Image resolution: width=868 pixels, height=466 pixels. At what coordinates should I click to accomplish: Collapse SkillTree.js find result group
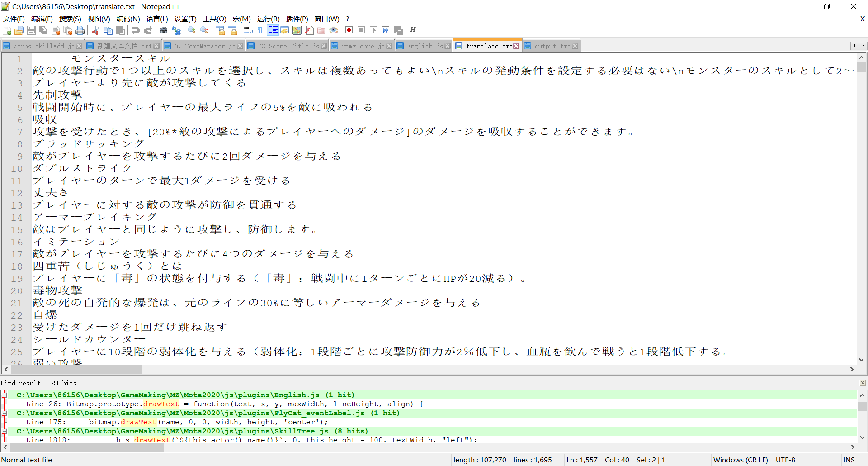point(4,431)
